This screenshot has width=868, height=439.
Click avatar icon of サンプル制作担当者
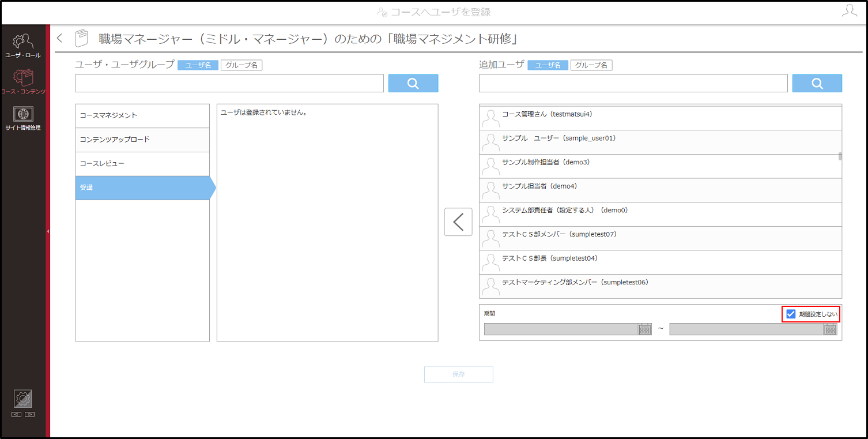click(490, 167)
